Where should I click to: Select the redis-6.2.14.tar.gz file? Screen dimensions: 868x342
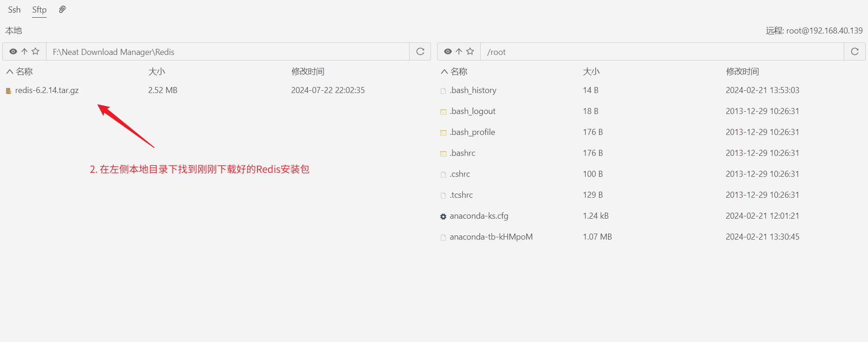point(47,90)
